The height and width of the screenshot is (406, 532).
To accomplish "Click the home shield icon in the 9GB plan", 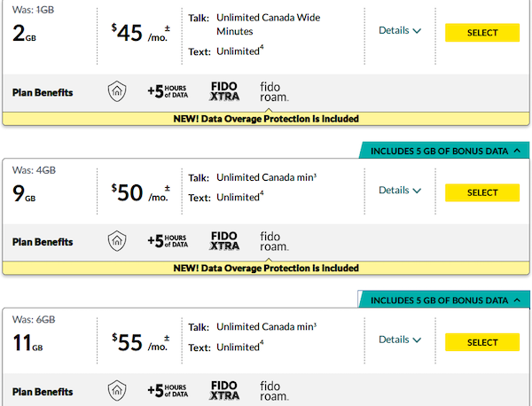I will click(117, 241).
